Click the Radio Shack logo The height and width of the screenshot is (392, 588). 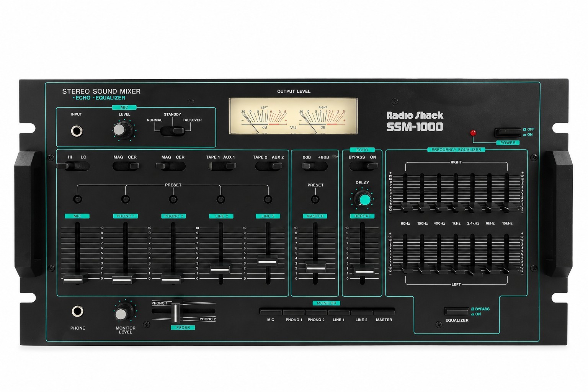tap(415, 115)
